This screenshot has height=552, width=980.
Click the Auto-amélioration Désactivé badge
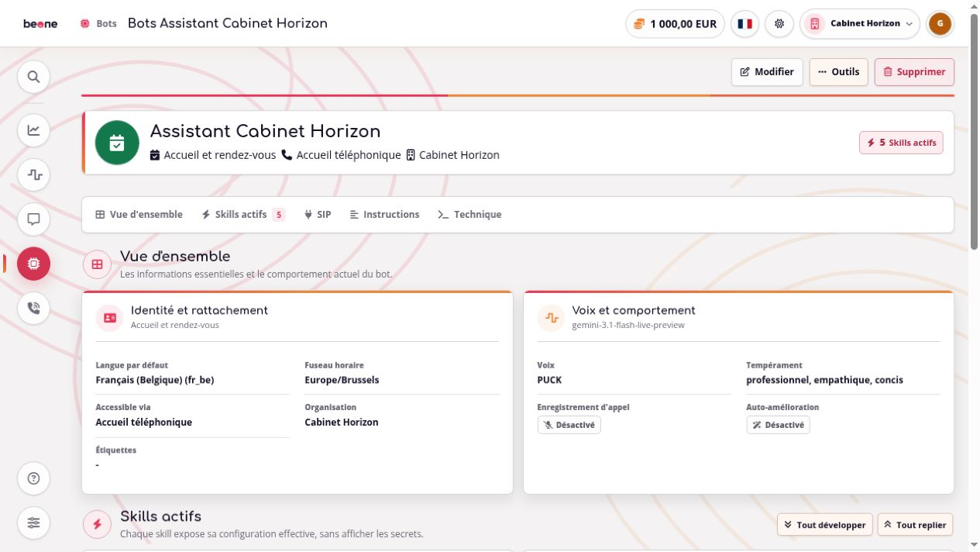(778, 425)
